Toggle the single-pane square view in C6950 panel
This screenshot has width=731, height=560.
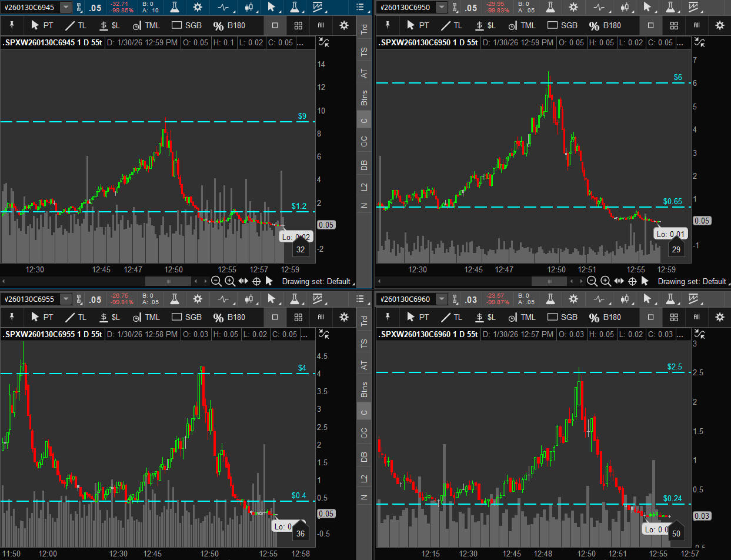pyautogui.click(x=650, y=26)
